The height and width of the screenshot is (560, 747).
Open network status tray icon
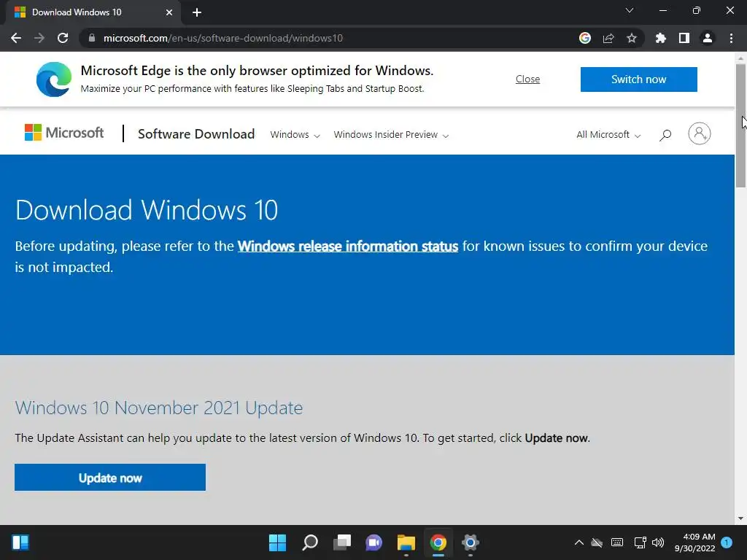coord(640,542)
